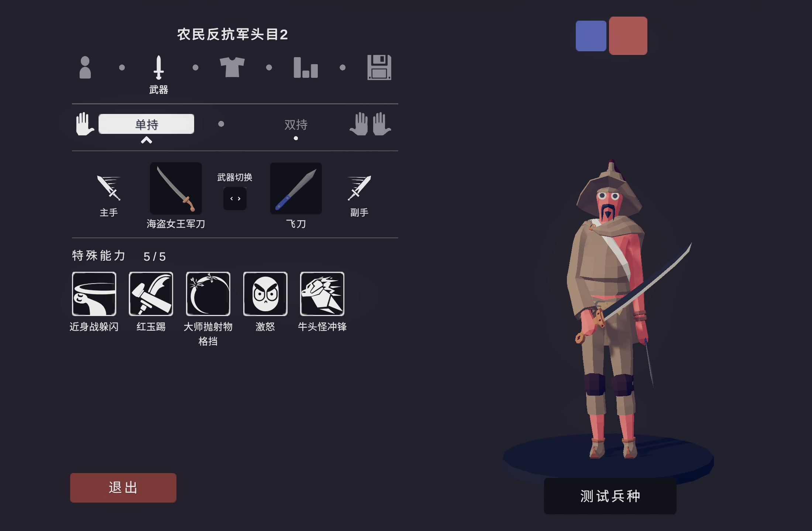
Task: Select the 红玉踢 ability icon
Action: point(151,294)
